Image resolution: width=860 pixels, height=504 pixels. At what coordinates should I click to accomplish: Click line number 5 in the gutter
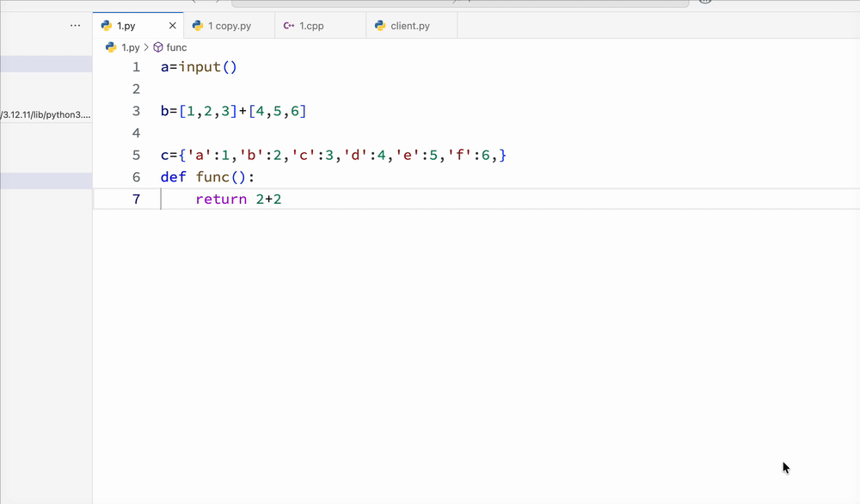(136, 156)
